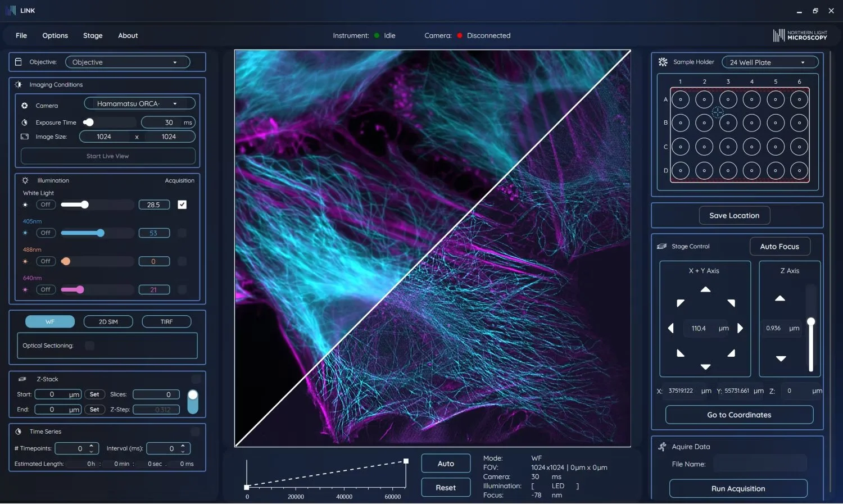This screenshot has height=504, width=843.
Task: Select well D6 on the plate map
Action: pyautogui.click(x=799, y=170)
